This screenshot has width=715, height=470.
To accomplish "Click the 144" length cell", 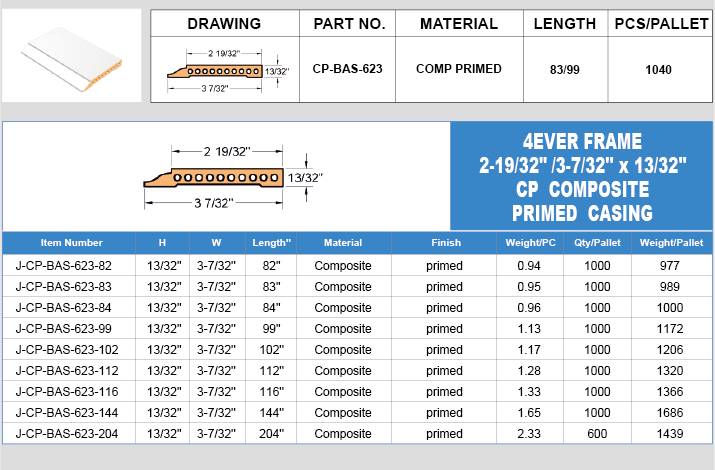I will (271, 412).
